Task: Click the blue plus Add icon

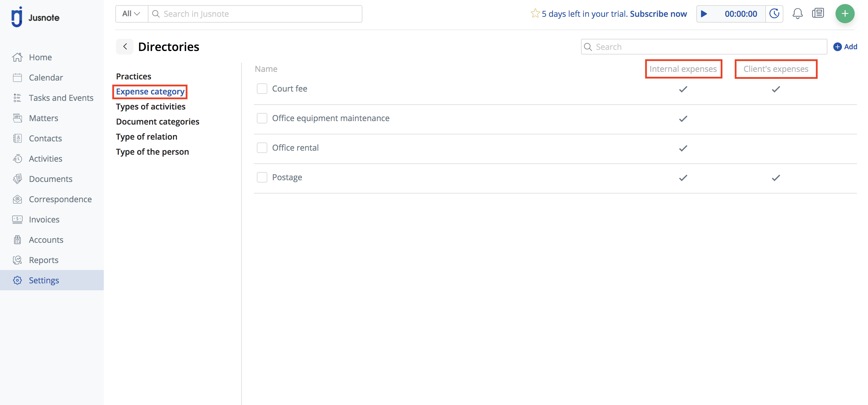Action: [837, 47]
